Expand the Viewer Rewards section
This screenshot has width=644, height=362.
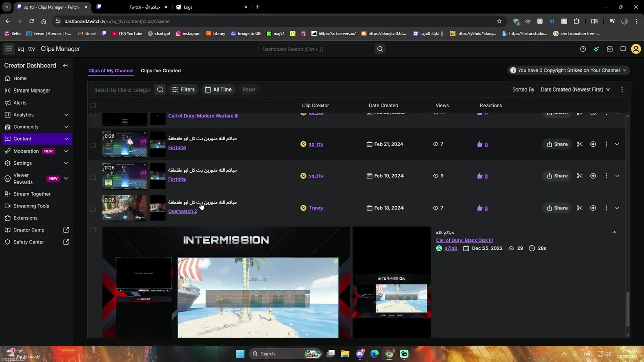(66, 178)
